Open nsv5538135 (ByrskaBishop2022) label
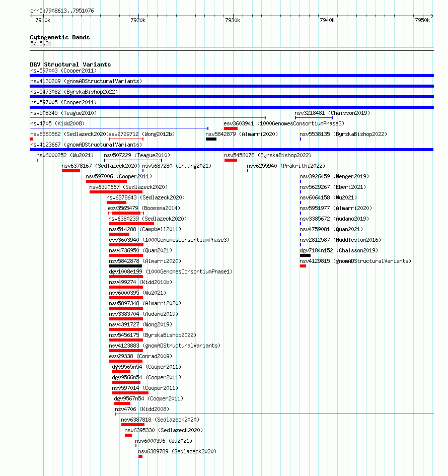Image resolution: width=448 pixels, height=476 pixels. [x=343, y=134]
